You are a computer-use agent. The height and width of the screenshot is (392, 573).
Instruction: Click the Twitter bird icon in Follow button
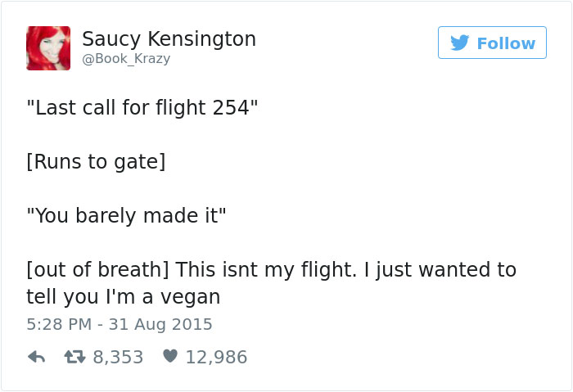coord(460,43)
